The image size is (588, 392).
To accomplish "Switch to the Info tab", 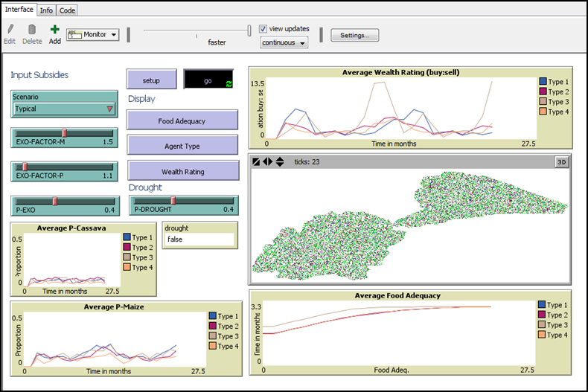I will (46, 10).
